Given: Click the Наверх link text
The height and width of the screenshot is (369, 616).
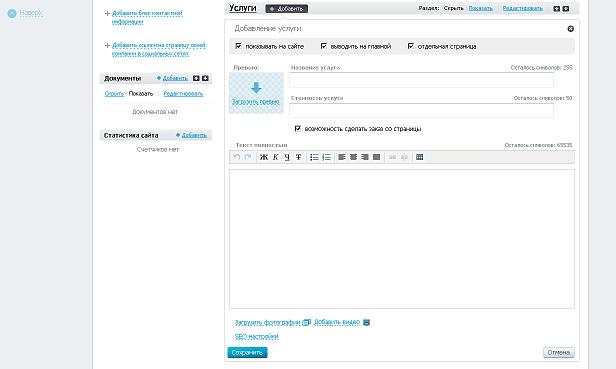Looking at the screenshot, I should [31, 13].
